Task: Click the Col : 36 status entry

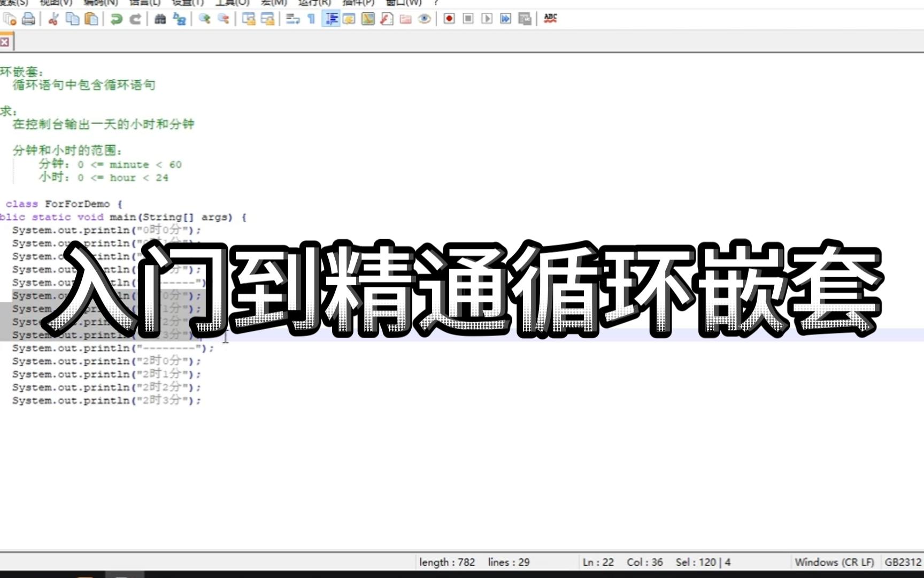Action: [645, 562]
